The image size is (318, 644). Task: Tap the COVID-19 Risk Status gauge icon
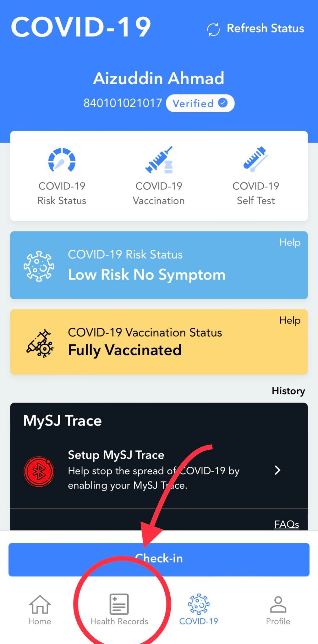click(62, 160)
